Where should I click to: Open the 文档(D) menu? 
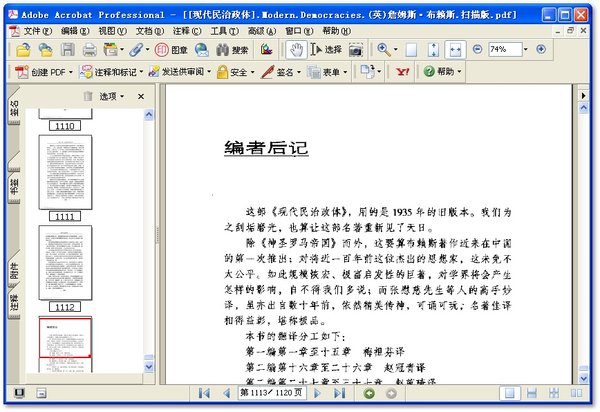[x=150, y=31]
